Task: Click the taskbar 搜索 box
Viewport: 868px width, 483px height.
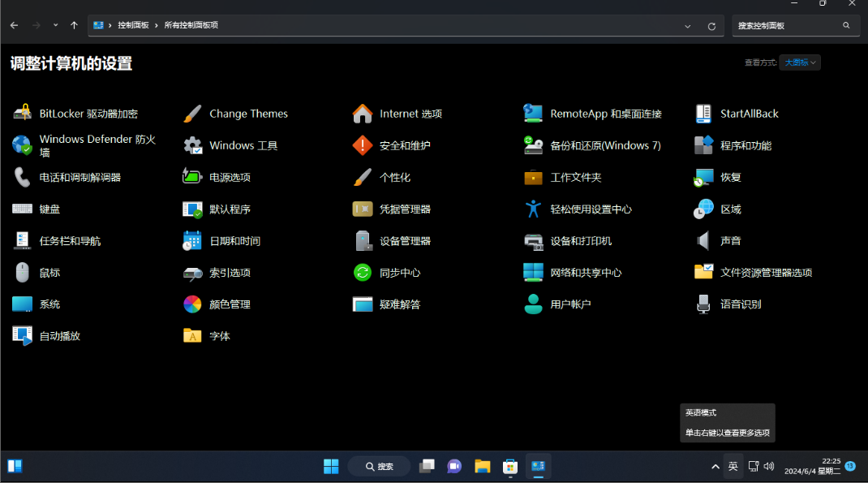Action: [x=379, y=467]
